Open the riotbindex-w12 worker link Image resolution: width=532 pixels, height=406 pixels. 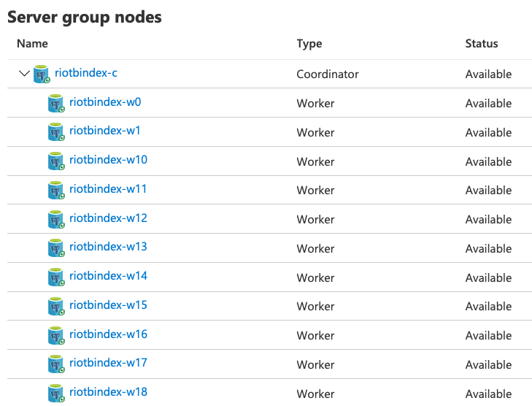108,218
